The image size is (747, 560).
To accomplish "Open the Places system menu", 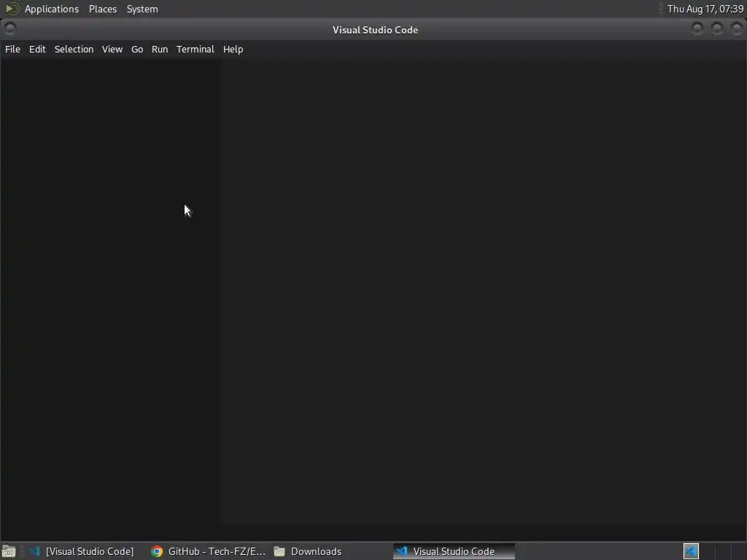I will (x=102, y=9).
